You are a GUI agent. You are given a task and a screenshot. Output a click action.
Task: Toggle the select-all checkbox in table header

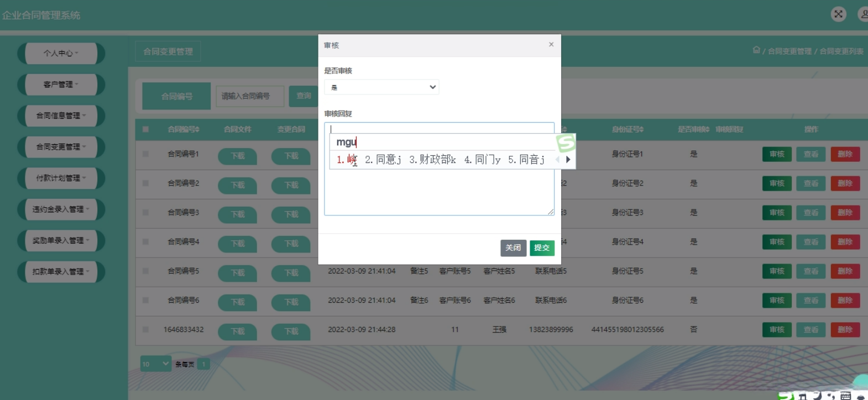[x=145, y=129]
